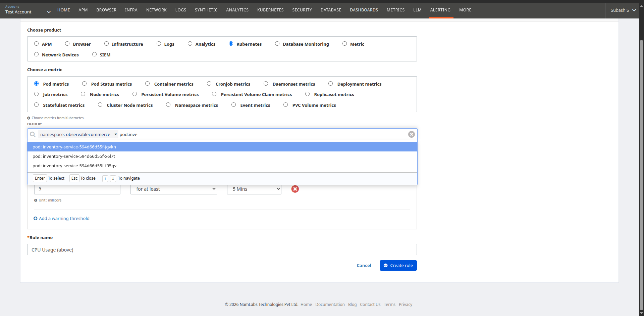Select the Statefulset metrics radio button
Image resolution: width=644 pixels, height=316 pixels.
pyautogui.click(x=36, y=105)
